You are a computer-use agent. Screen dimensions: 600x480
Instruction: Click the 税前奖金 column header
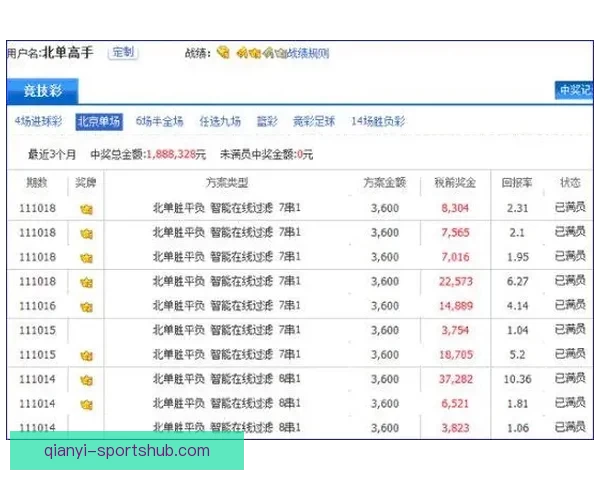(x=455, y=183)
